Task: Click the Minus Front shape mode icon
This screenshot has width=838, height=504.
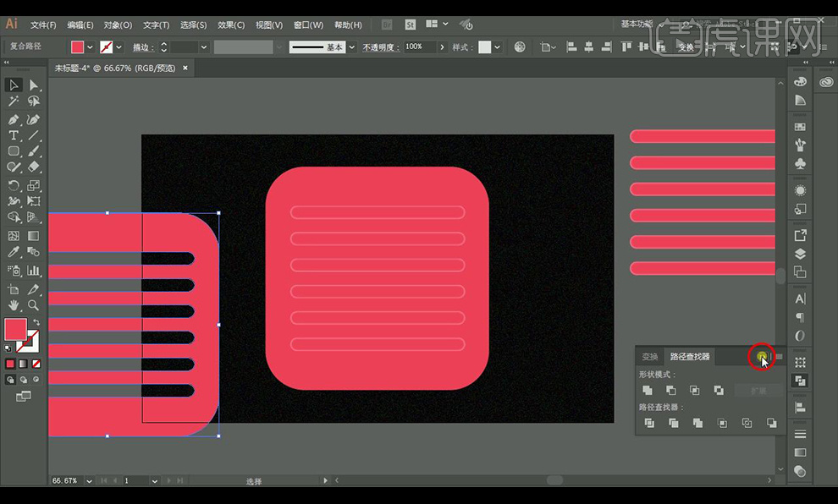Action: click(x=671, y=391)
